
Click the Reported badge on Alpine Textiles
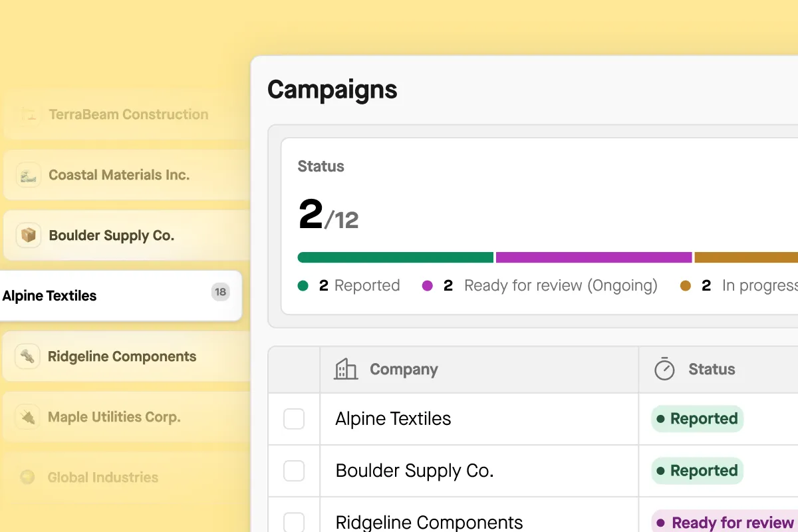tap(697, 419)
